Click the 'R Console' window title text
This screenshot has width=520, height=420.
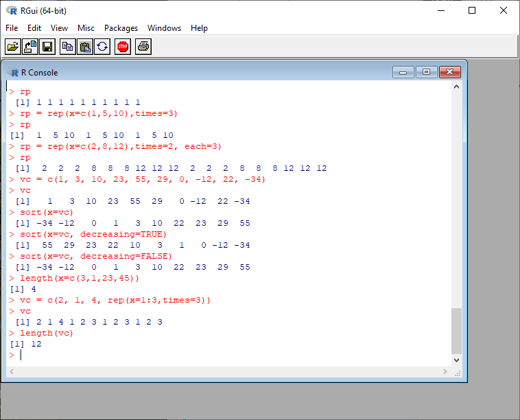pos(40,72)
